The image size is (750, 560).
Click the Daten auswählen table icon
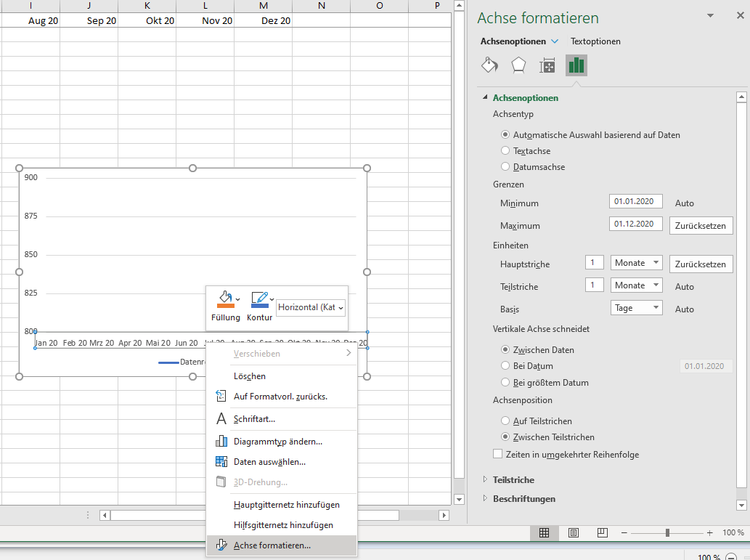[221, 461]
